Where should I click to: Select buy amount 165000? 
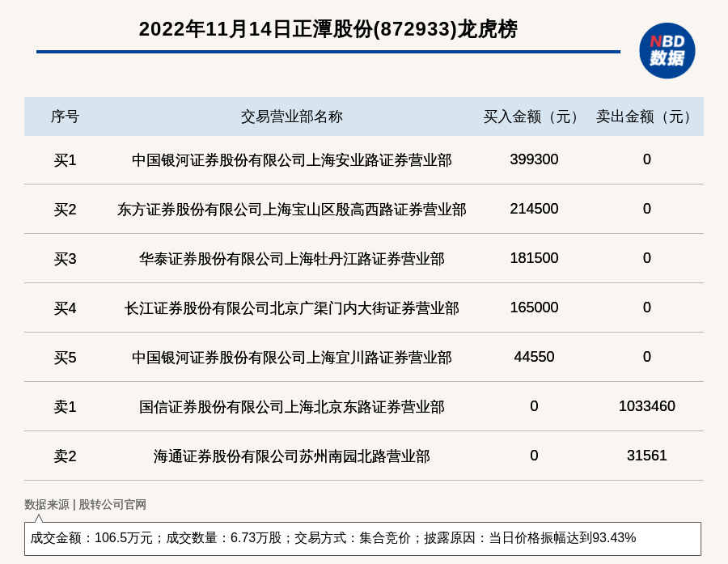(x=534, y=307)
